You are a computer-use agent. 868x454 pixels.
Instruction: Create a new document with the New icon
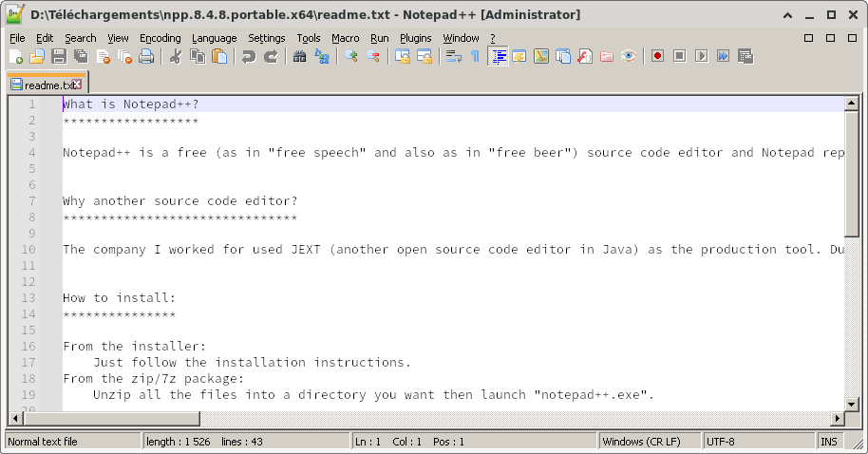click(x=15, y=56)
